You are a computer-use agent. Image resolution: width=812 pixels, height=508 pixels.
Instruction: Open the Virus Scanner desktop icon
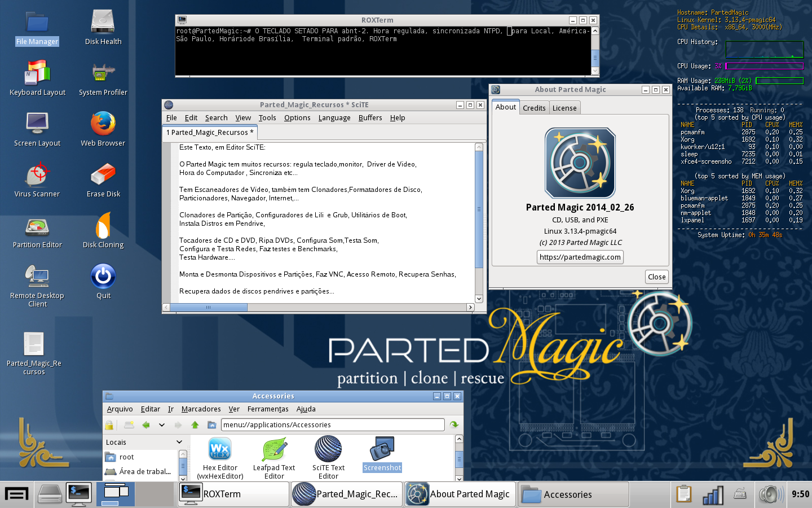click(x=37, y=181)
